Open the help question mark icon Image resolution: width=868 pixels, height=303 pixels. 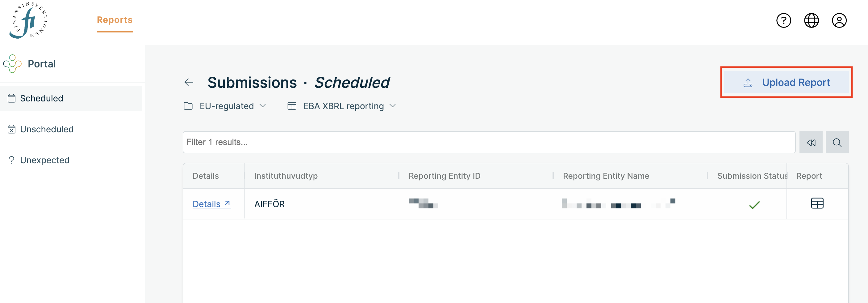tap(783, 21)
